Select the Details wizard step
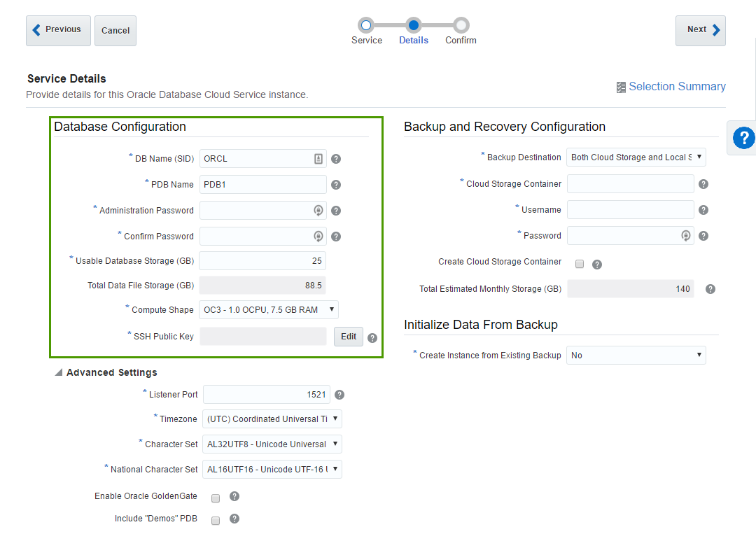The width and height of the screenshot is (756, 534). [x=413, y=25]
